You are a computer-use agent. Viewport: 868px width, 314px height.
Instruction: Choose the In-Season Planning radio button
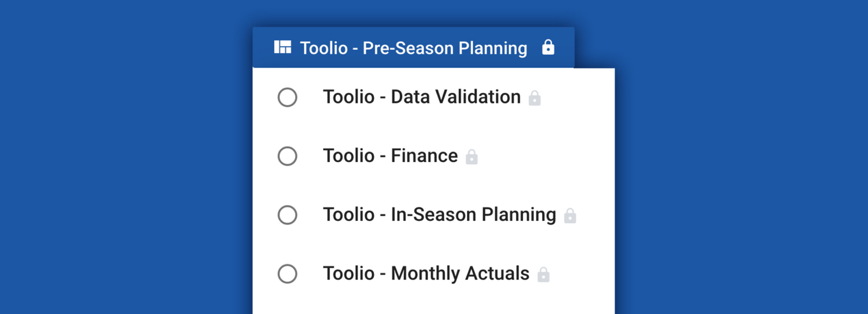point(288,215)
